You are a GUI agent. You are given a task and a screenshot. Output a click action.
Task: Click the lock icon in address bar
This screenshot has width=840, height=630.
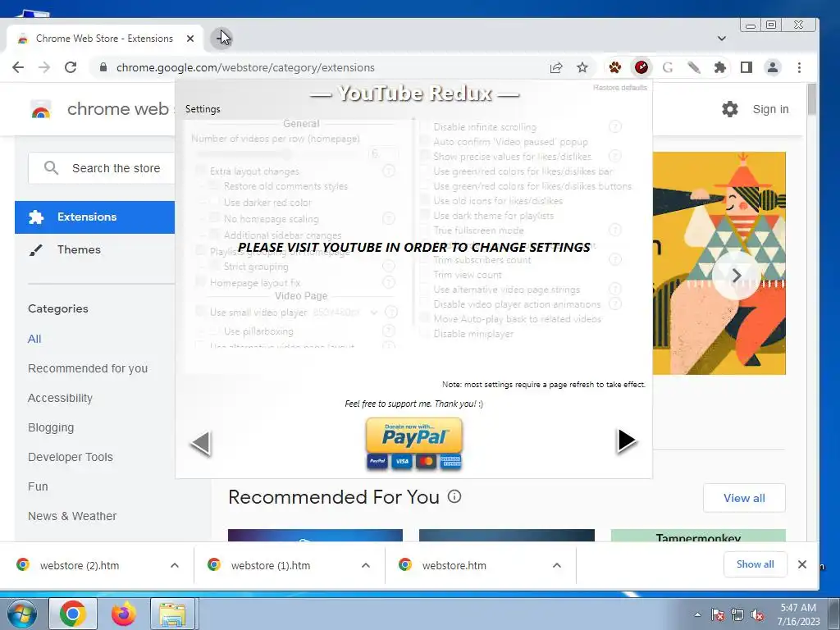[x=103, y=67]
